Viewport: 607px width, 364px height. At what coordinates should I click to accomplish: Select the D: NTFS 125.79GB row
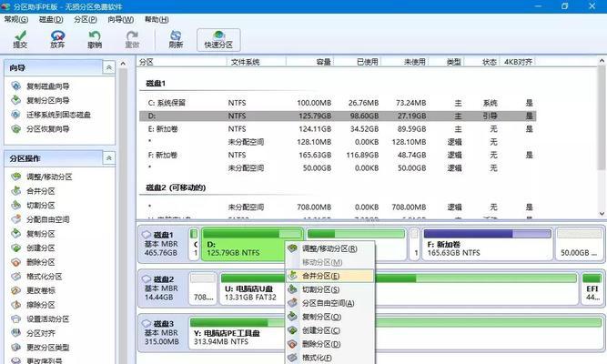tap(338, 116)
